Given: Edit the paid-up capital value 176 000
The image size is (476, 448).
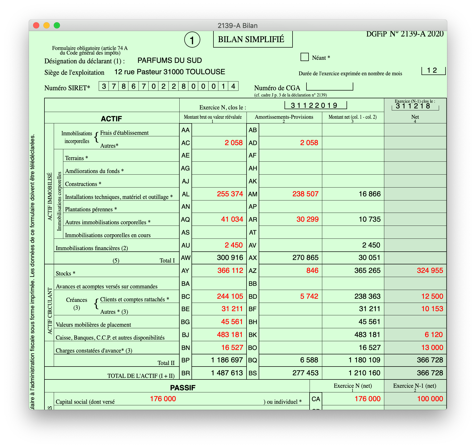Looking at the screenshot, I should click(163, 399).
